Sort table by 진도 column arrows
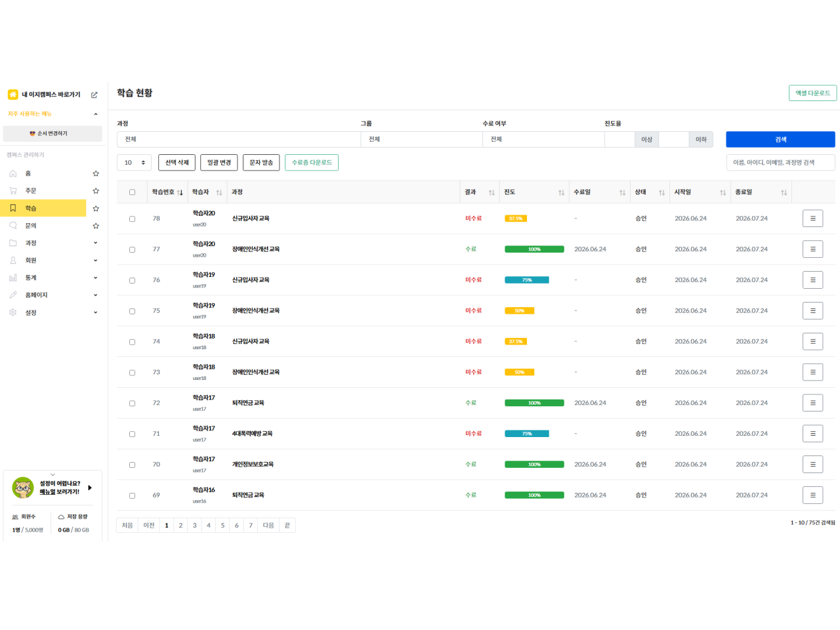Viewport: 840px width, 630px height. tap(561, 192)
